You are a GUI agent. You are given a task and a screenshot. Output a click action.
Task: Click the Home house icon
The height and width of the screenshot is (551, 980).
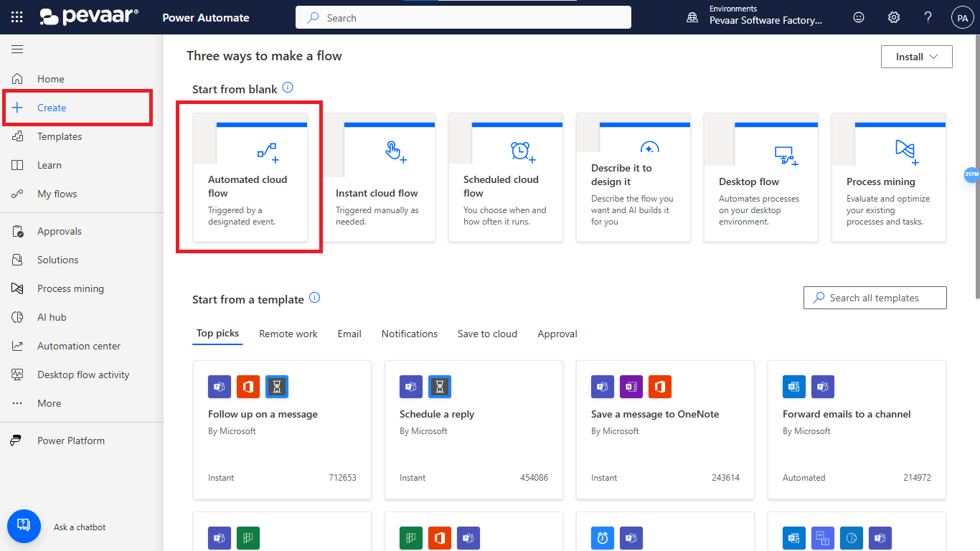pyautogui.click(x=18, y=79)
